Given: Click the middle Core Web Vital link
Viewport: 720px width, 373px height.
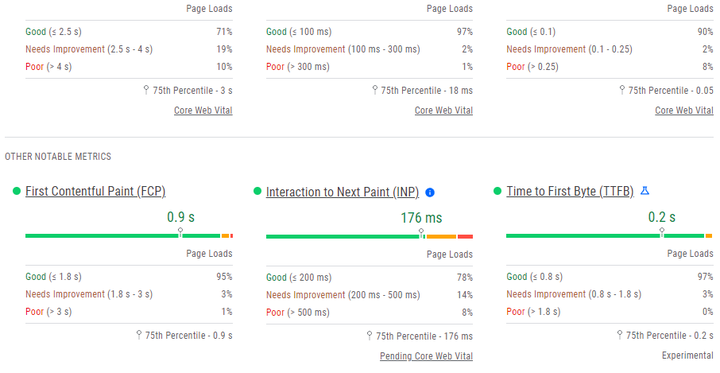Looking at the screenshot, I should tap(444, 110).
